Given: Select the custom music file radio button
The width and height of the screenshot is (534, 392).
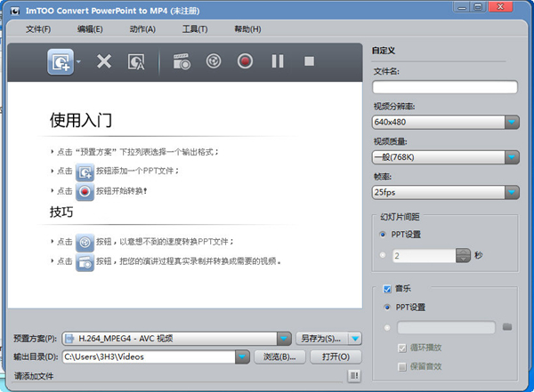Looking at the screenshot, I should [387, 328].
